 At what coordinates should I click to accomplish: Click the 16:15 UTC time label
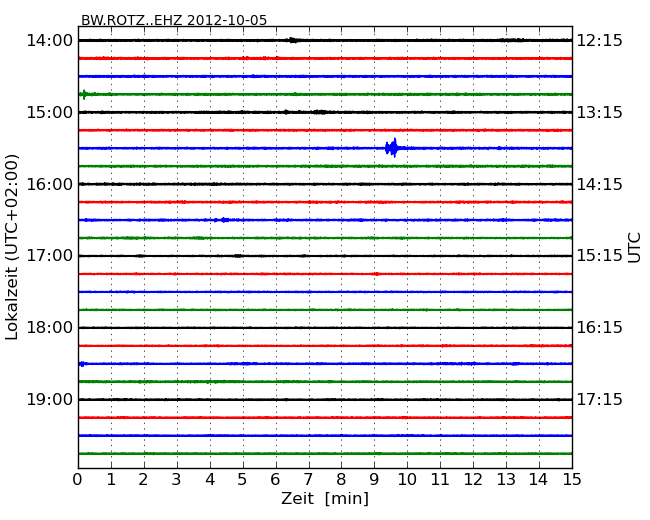(600, 328)
